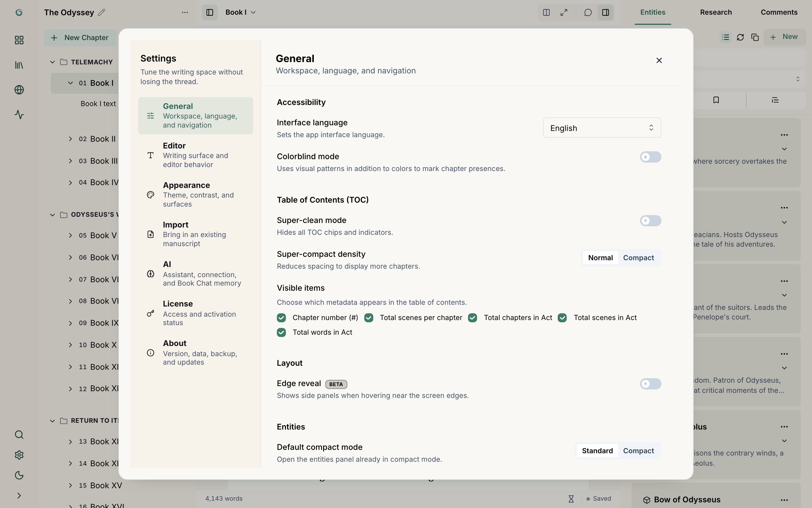
Task: Click the Bow of Odysseus cube icon
Action: [646, 500]
